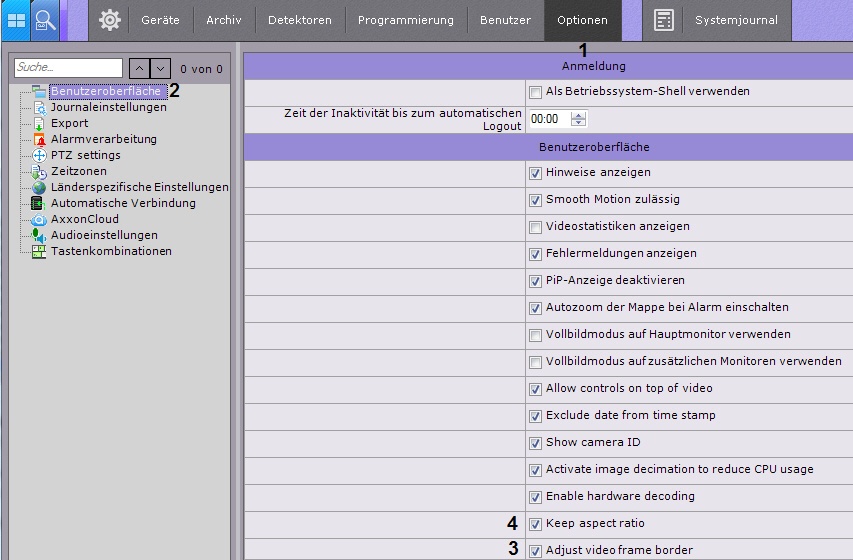Open the Detektoren tab
The width and height of the screenshot is (853, 560).
coord(300,20)
